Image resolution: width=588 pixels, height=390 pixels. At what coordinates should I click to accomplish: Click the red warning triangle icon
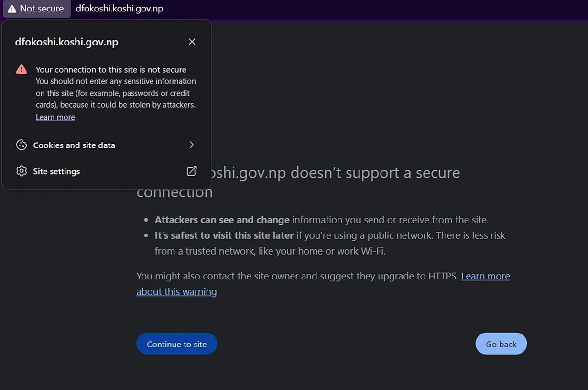(22, 69)
